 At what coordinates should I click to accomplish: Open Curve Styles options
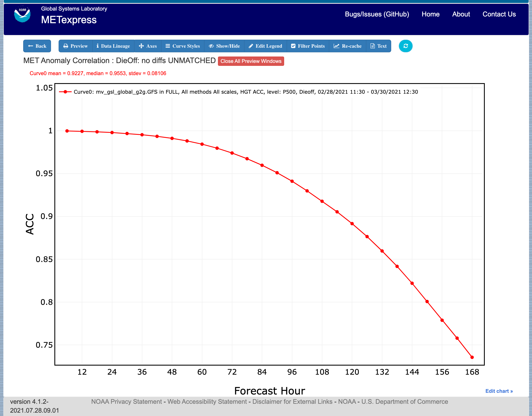(x=183, y=46)
